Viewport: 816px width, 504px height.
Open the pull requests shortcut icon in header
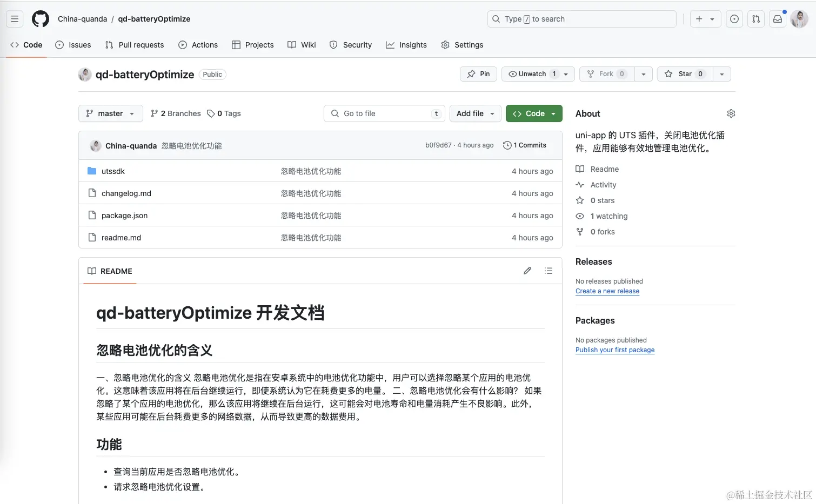(x=756, y=19)
